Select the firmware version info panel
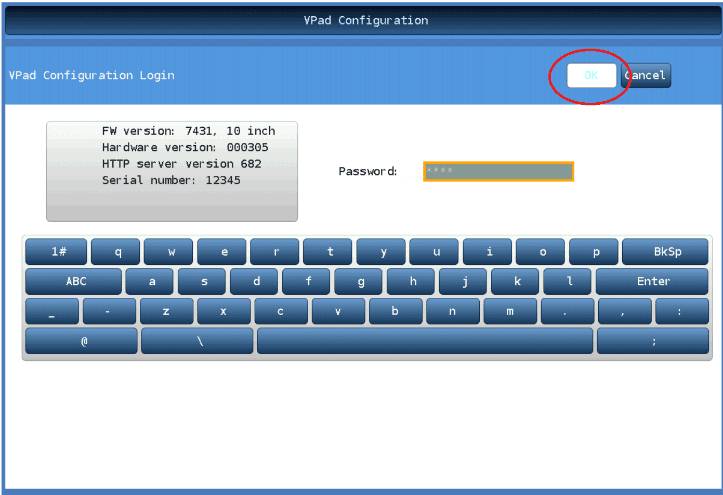 coord(171,170)
